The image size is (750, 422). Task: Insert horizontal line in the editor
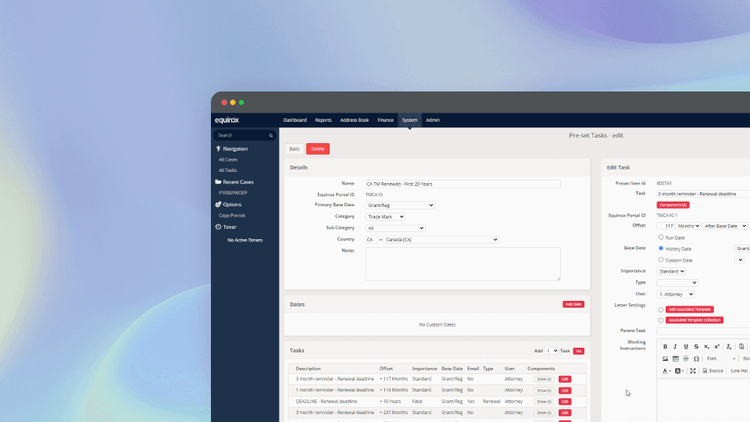click(x=686, y=358)
